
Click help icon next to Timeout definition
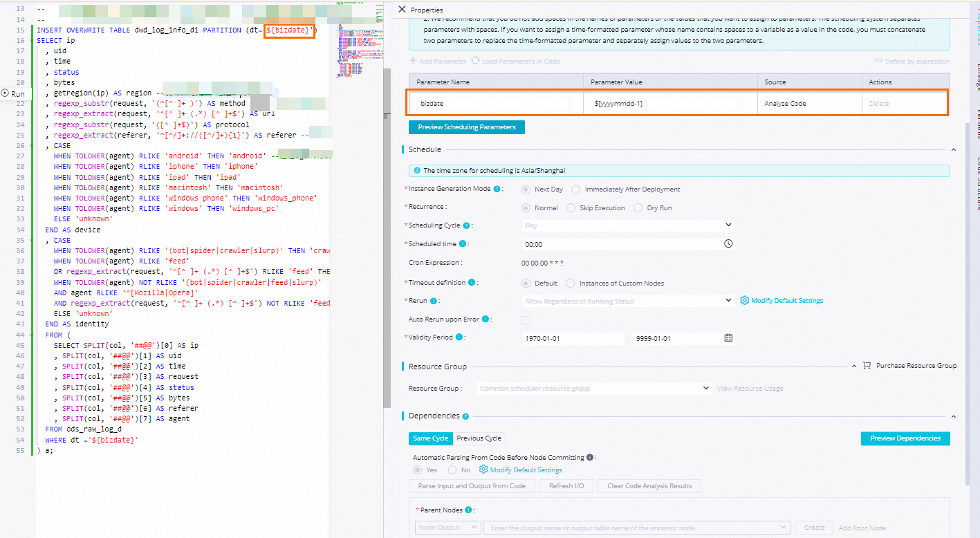(x=471, y=283)
